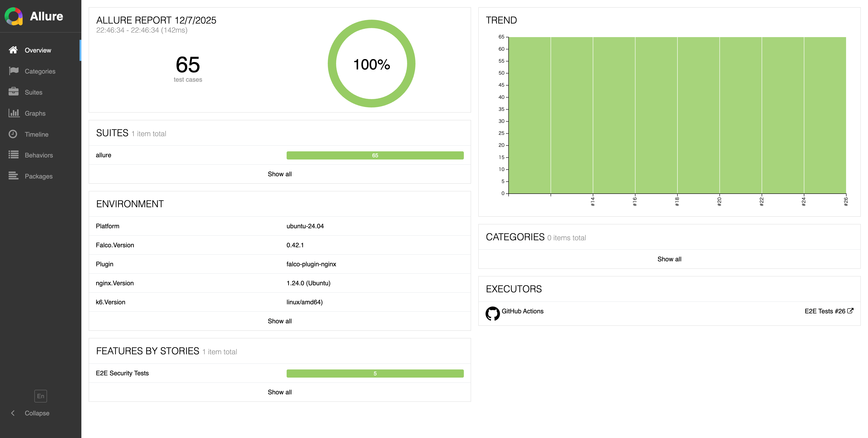Click the Packages stacked lines icon
Screen dimensions: 868x438
pyautogui.click(x=14, y=176)
